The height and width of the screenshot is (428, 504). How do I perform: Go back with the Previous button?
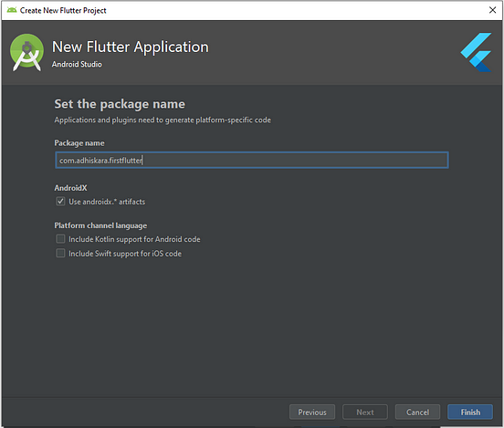(312, 412)
